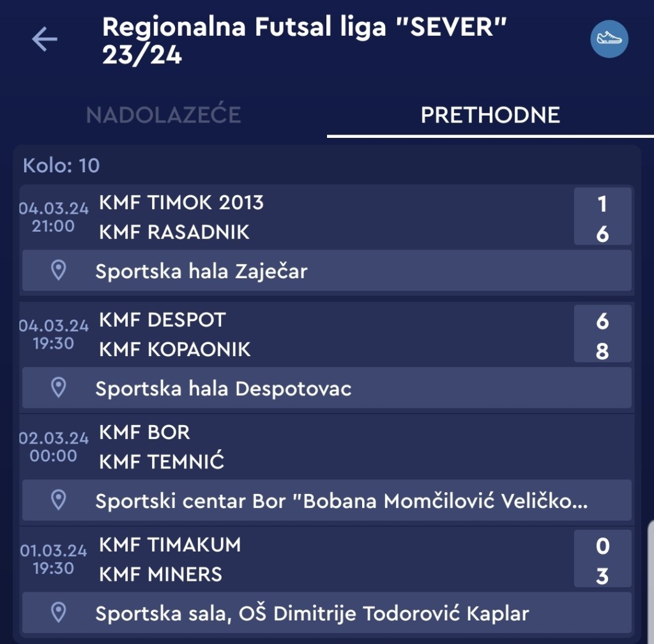Tap location pin beside Sportski centar Bor
The height and width of the screenshot is (644, 654).
[x=59, y=500]
